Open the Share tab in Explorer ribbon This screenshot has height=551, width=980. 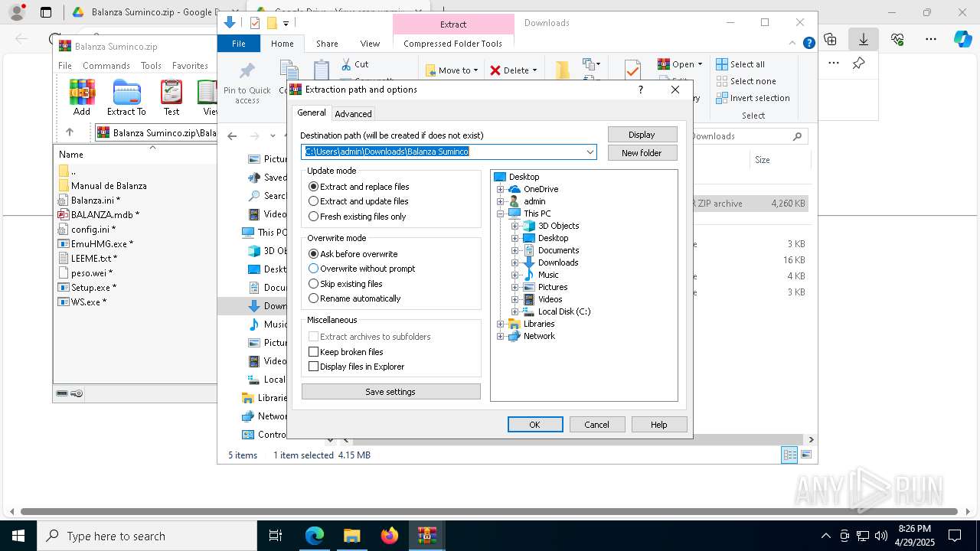pos(327,44)
